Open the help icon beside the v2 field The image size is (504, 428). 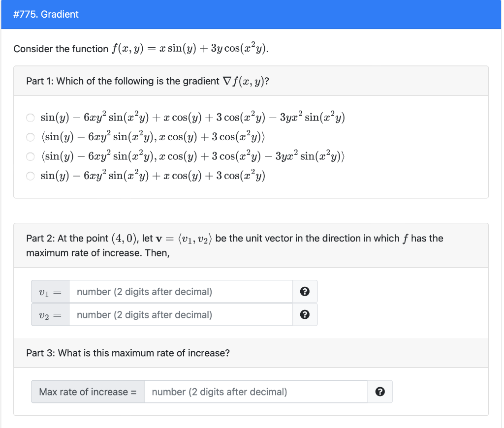[305, 314]
